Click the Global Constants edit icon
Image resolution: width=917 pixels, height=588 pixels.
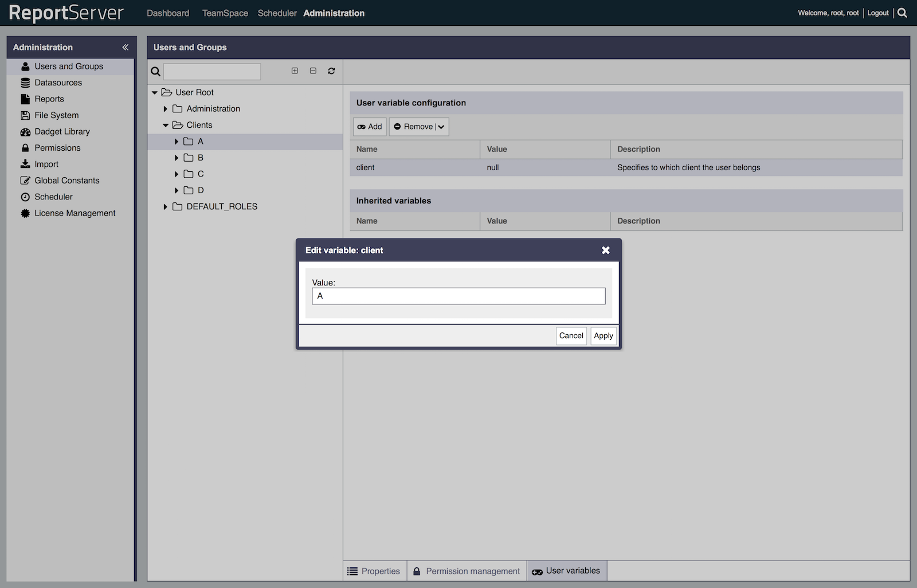[25, 181]
